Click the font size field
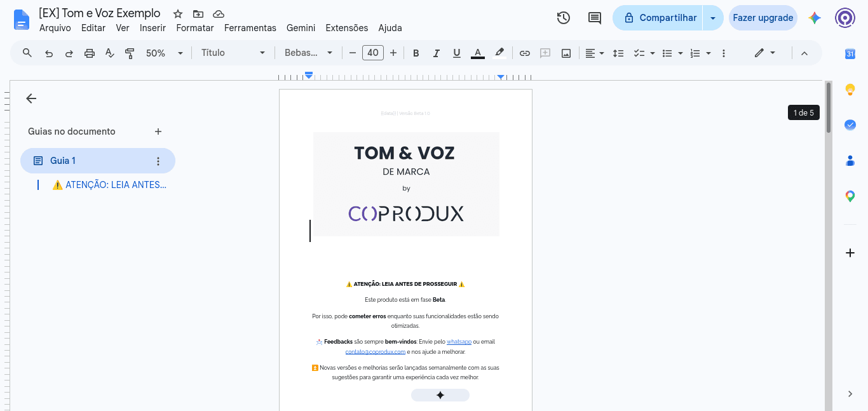The width and height of the screenshot is (868, 411). pos(373,53)
